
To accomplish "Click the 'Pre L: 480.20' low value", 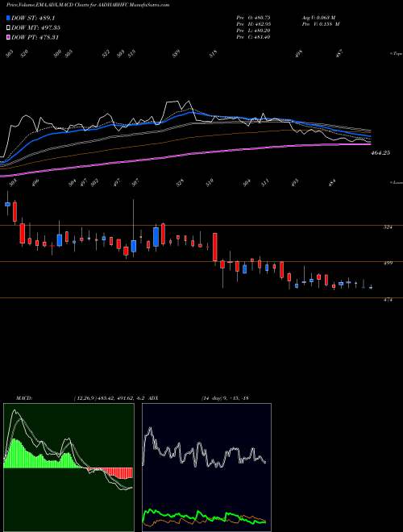I will pos(253,31).
